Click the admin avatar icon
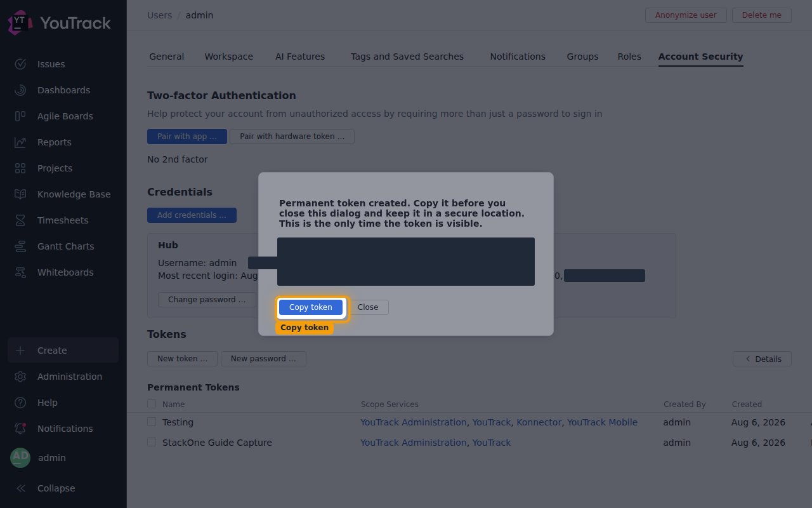Image resolution: width=812 pixels, height=508 pixels. pyautogui.click(x=20, y=458)
